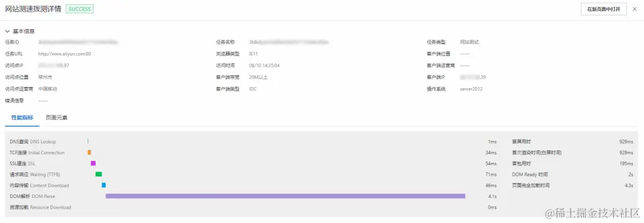
Task: Click the 页面完全加载时间 value 4.3s
Action: pyautogui.click(x=629, y=185)
